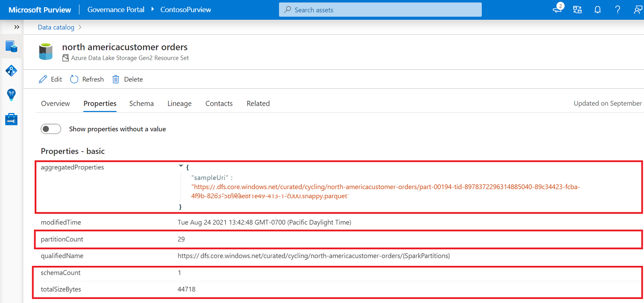Open the directory switcher icon
This screenshot has width=644, height=303.
coord(578,10)
